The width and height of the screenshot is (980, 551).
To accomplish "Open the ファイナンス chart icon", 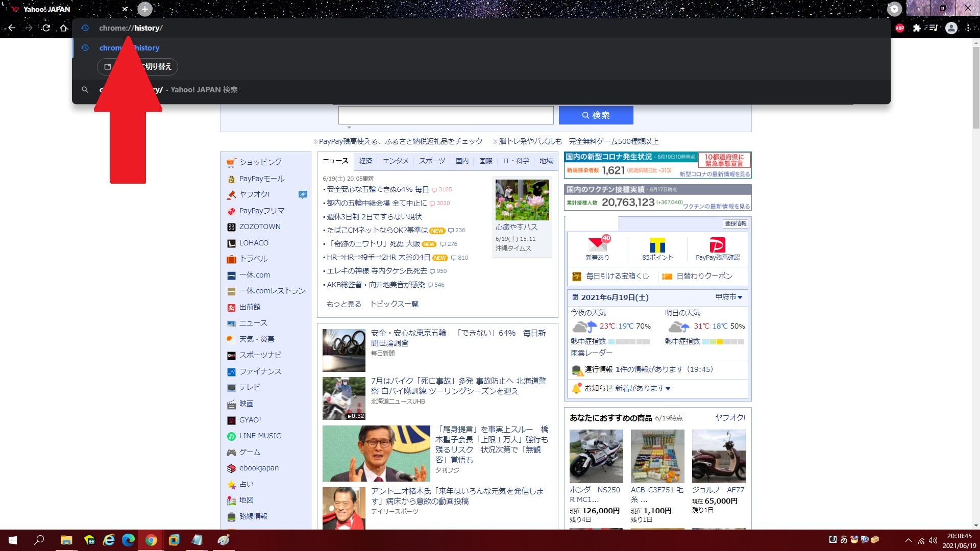I will (231, 372).
